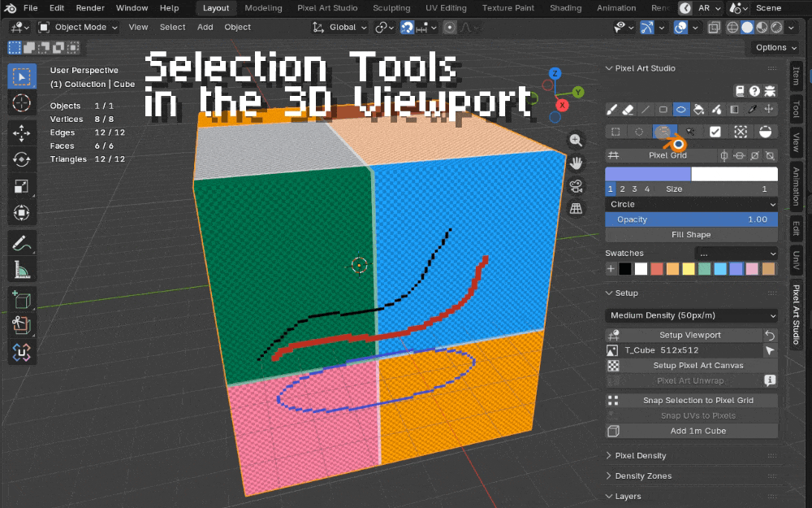Open the Options dropdown

775,47
